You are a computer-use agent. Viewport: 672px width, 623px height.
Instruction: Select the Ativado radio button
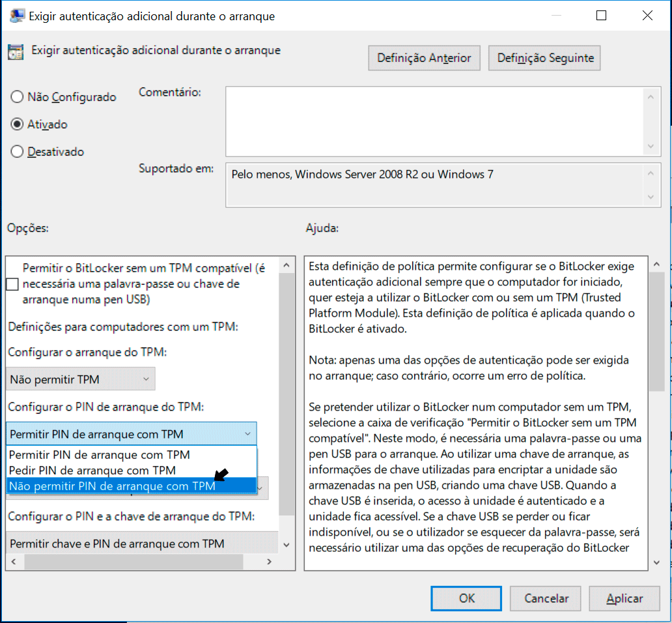click(17, 124)
